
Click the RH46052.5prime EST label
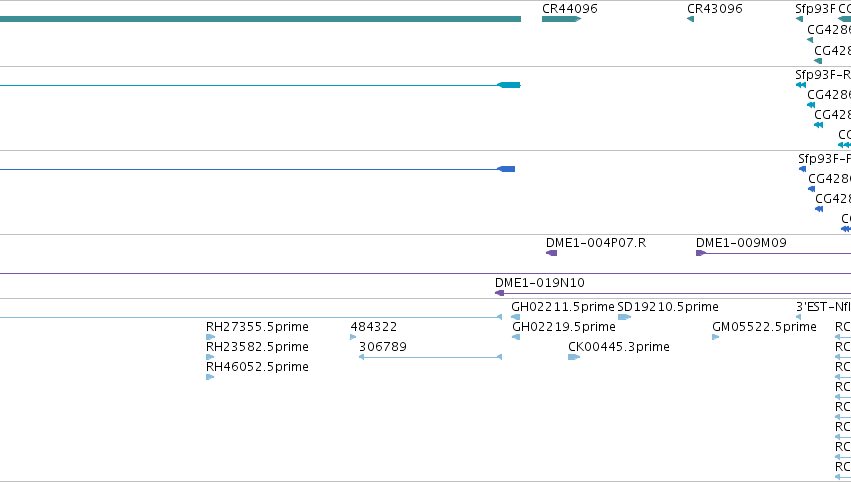click(257, 367)
